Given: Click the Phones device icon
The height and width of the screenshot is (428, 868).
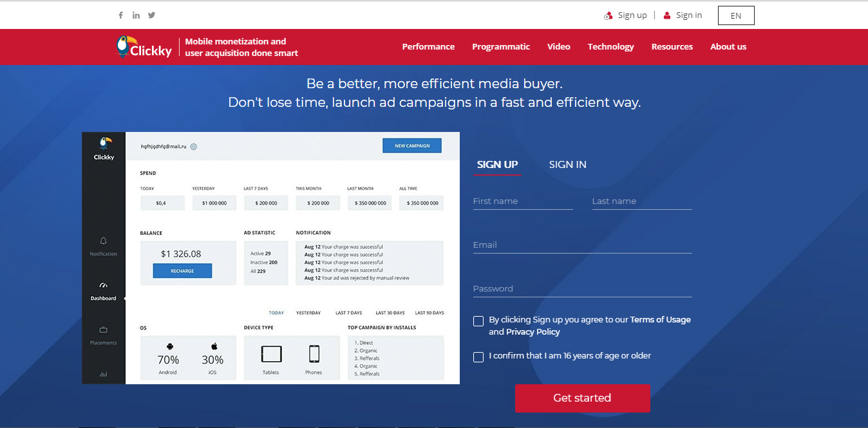Looking at the screenshot, I should coord(314,354).
